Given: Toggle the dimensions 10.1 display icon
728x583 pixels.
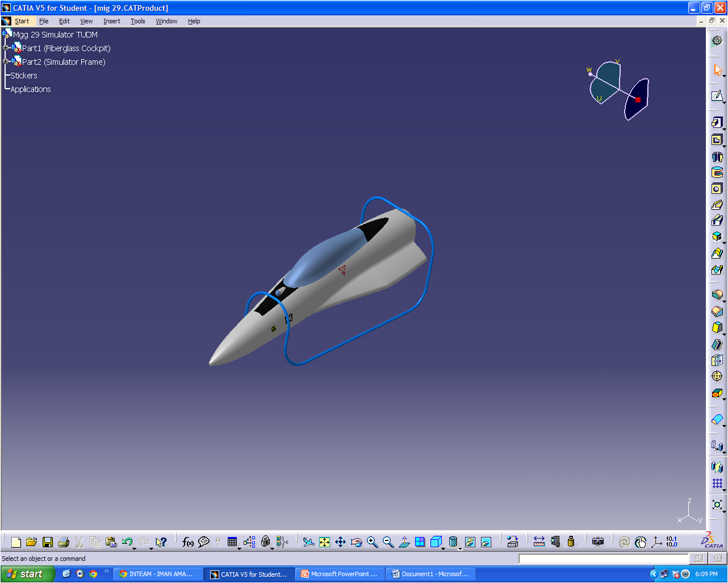Looking at the screenshot, I should (672, 542).
